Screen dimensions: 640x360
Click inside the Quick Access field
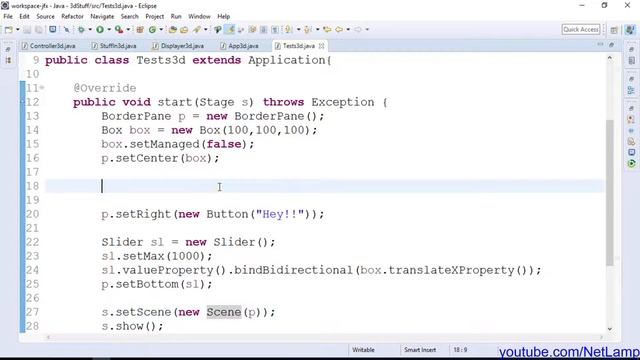(x=581, y=29)
